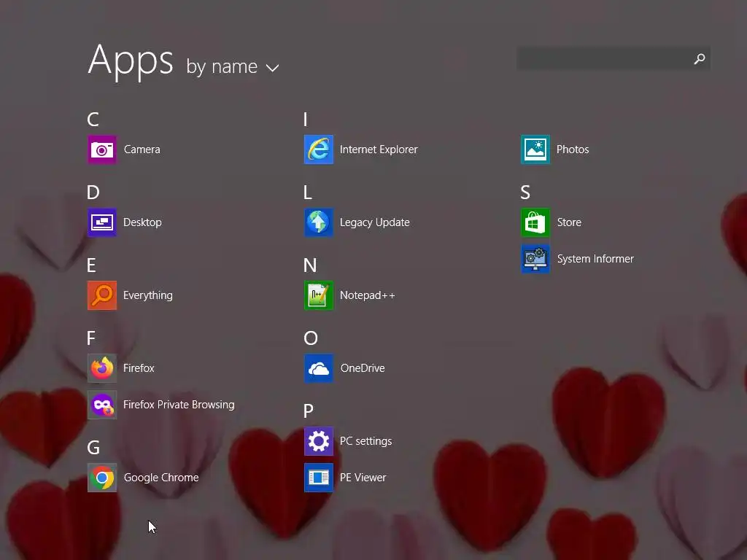Launch the Firefox icon

102,368
